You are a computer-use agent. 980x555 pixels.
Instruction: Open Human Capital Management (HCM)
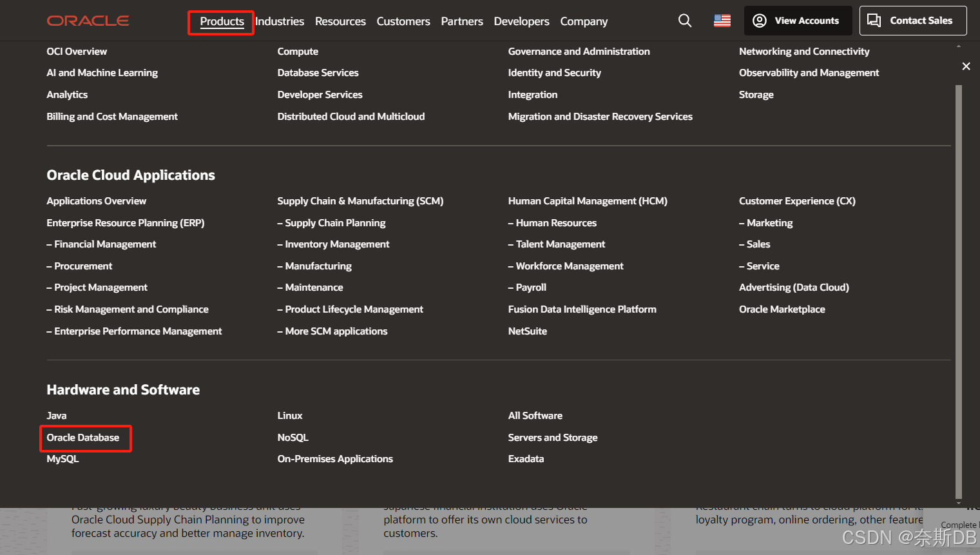pos(588,201)
